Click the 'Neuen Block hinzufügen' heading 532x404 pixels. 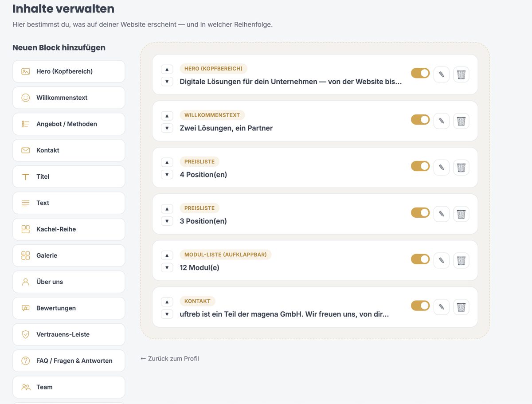59,47
